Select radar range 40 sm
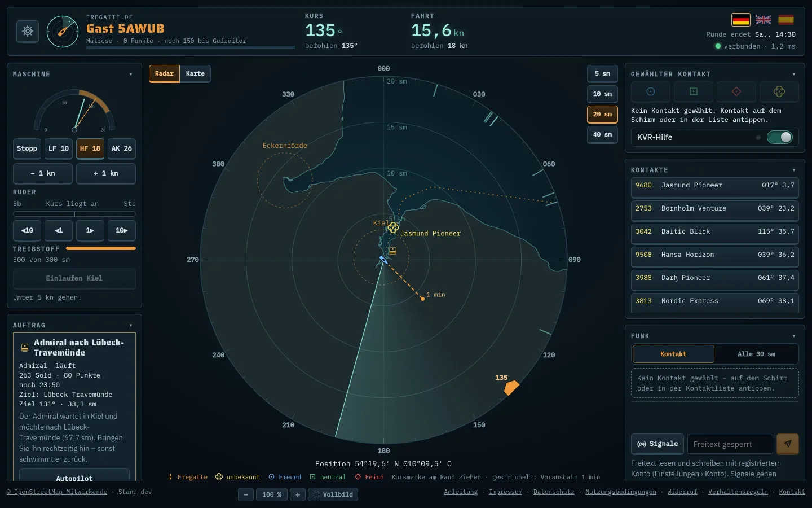 point(602,134)
